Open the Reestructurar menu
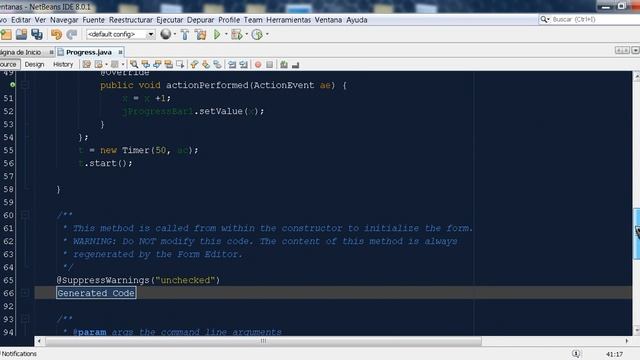The image size is (640, 360). point(131,20)
